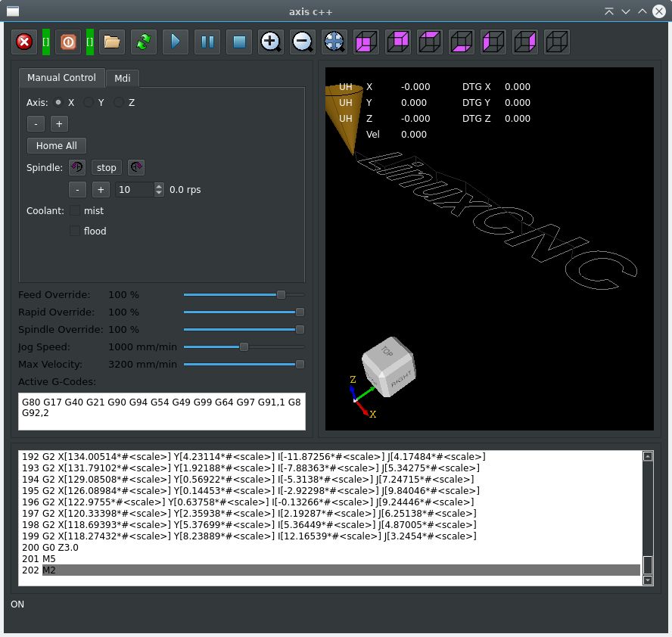
Task: Select the left view cube icon
Action: tap(493, 42)
